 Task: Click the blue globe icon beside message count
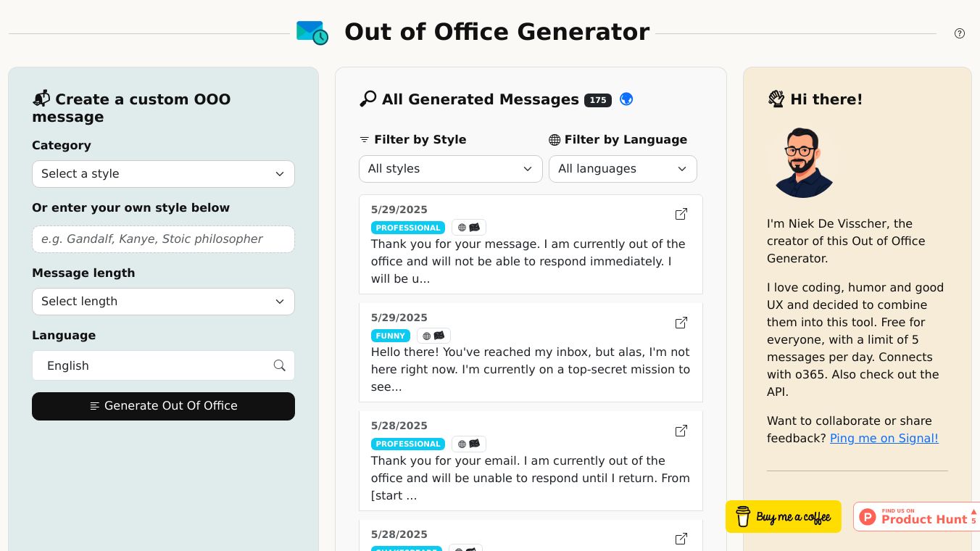pos(626,99)
